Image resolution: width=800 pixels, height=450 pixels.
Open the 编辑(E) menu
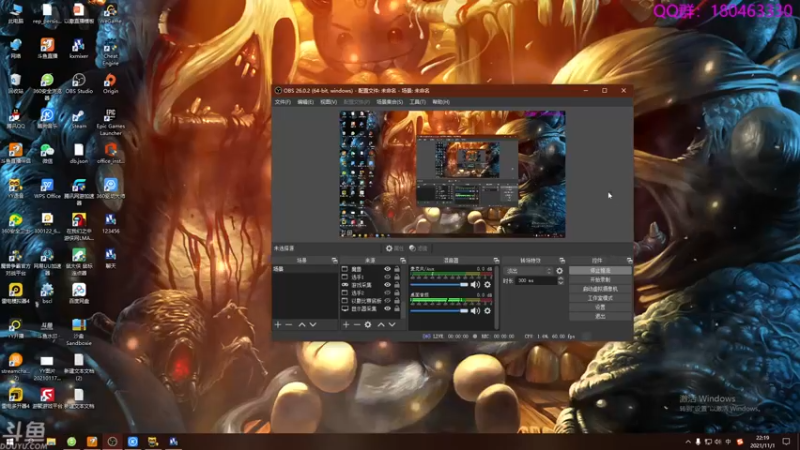[305, 102]
